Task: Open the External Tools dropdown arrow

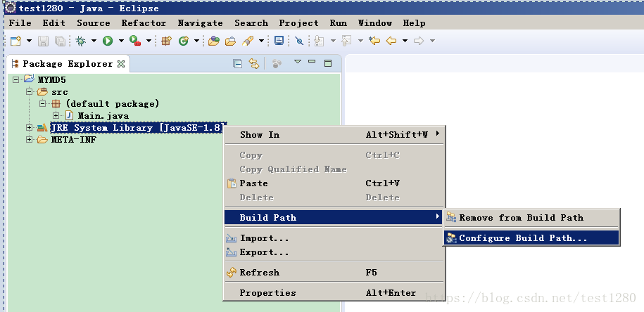Action: point(149,41)
